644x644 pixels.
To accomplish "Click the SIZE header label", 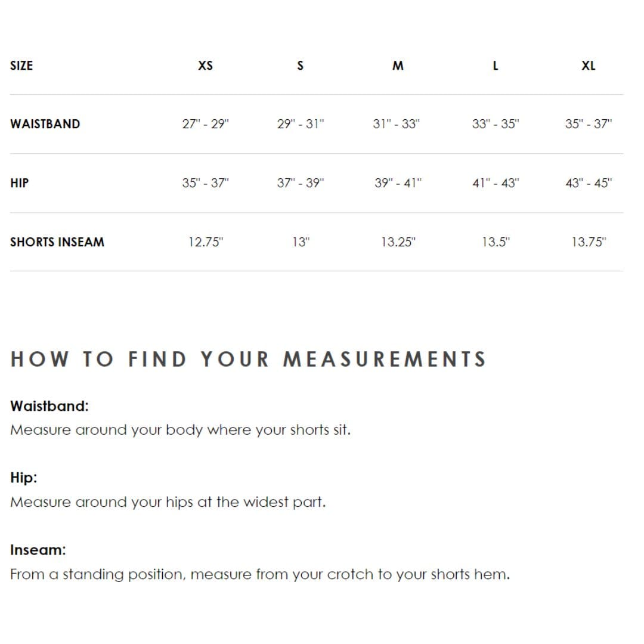I will coord(21,66).
